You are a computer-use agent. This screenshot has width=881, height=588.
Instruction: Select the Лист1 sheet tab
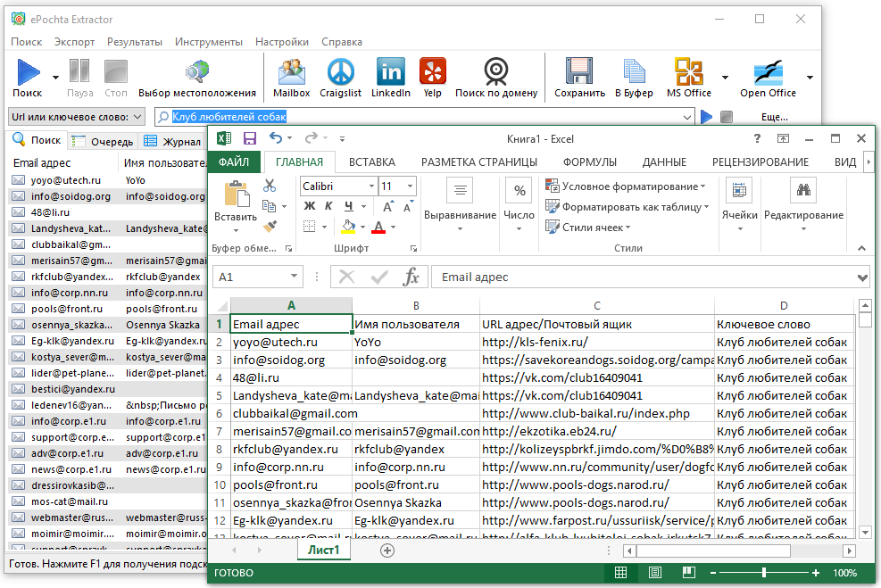point(324,550)
